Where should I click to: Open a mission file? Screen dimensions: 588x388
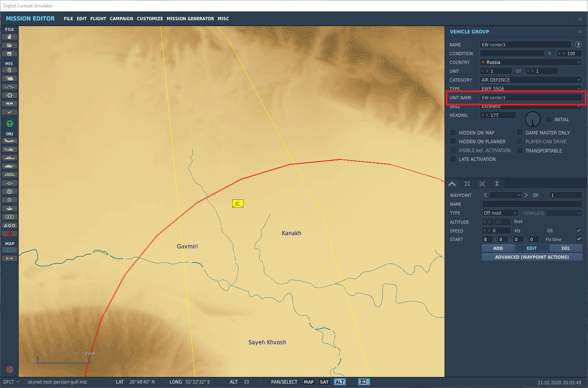[10, 45]
